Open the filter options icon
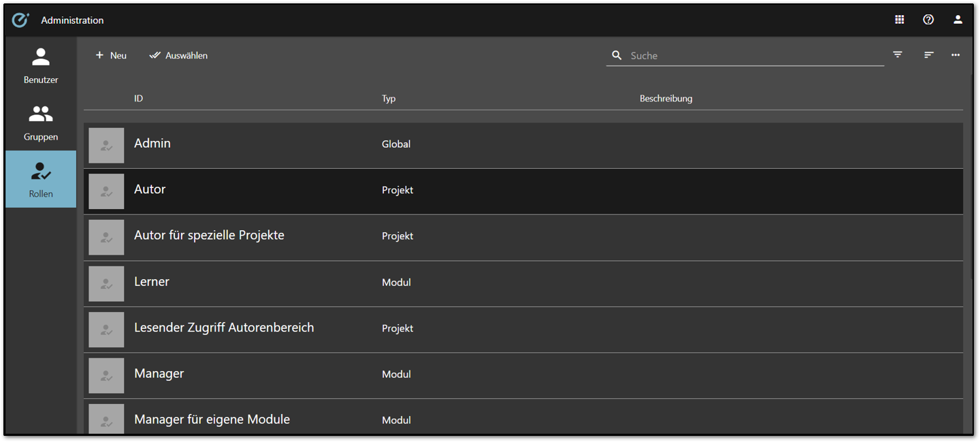This screenshot has width=980, height=442. tap(898, 54)
